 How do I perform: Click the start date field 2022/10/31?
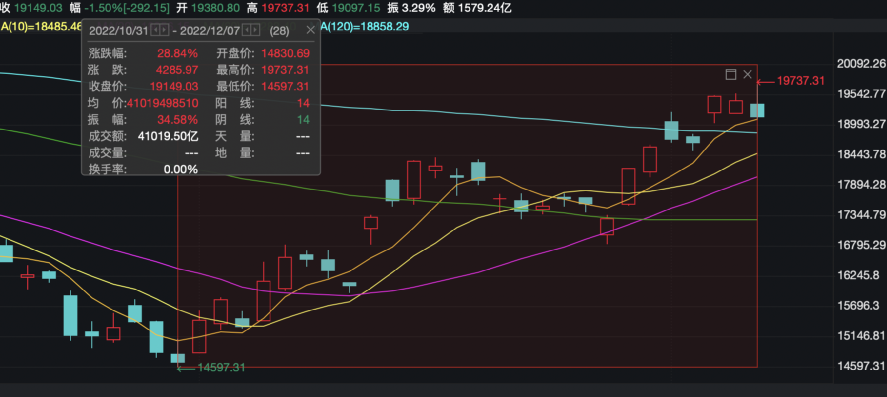coord(118,30)
